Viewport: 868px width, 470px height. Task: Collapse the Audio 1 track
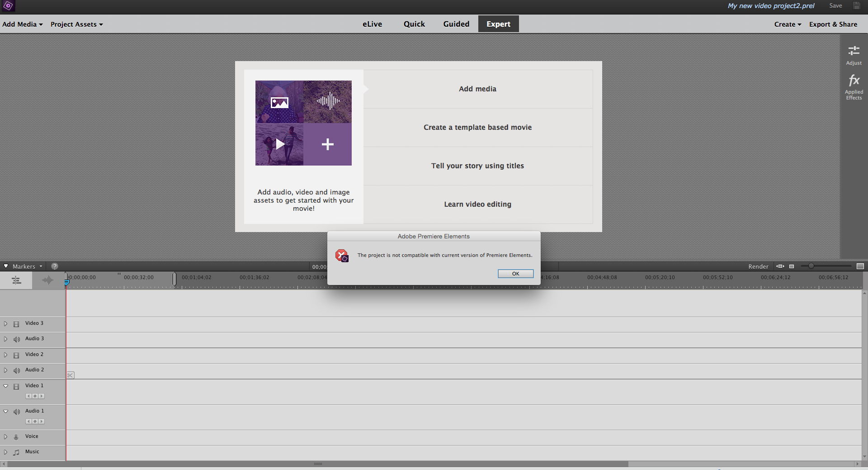5,411
